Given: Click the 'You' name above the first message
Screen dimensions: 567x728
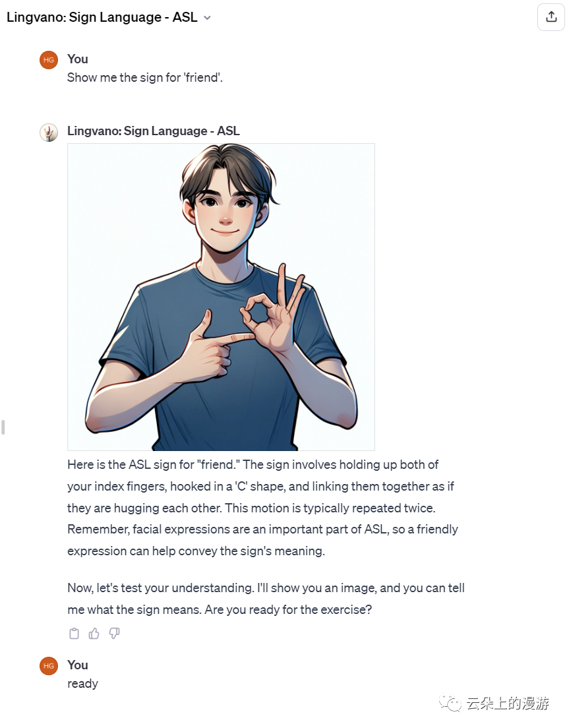Looking at the screenshot, I should tap(78, 59).
